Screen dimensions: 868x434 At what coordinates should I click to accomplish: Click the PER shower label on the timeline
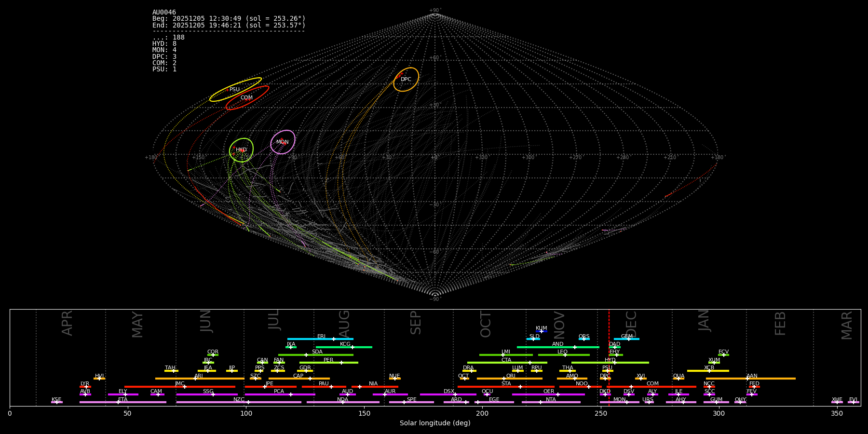tap(328, 360)
